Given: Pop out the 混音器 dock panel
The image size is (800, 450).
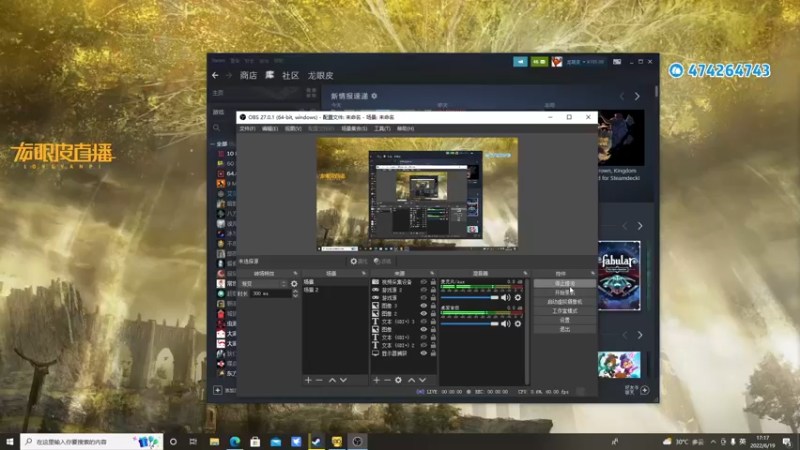Looking at the screenshot, I should point(525,273).
